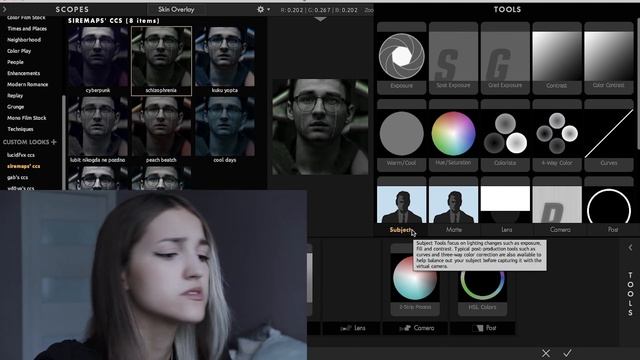
Task: Select the Curves tool
Action: point(608,136)
